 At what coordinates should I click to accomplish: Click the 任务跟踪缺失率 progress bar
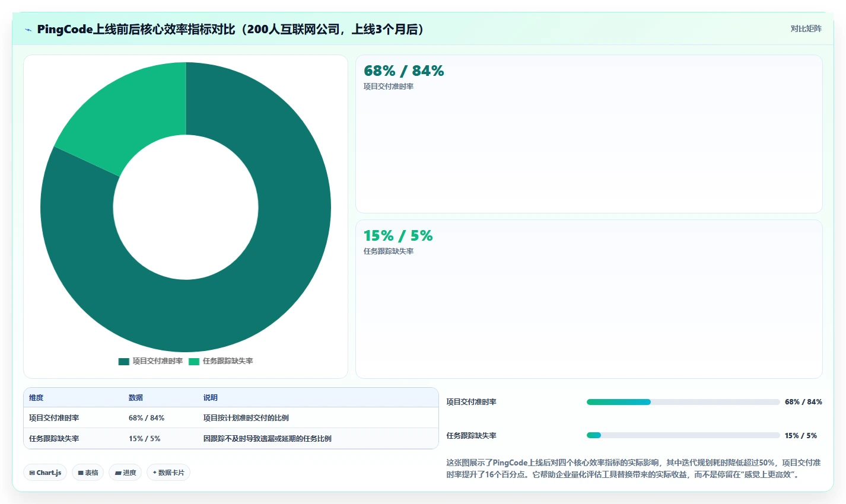[x=683, y=435]
